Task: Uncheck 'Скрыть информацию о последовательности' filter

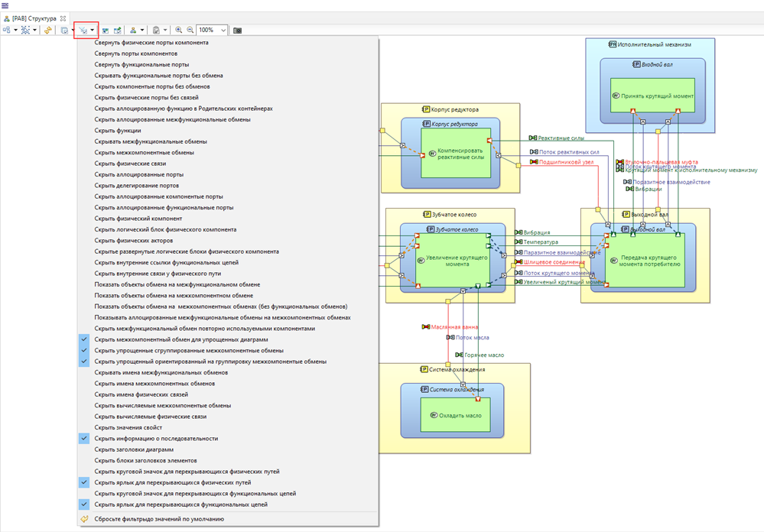Action: pos(156,439)
